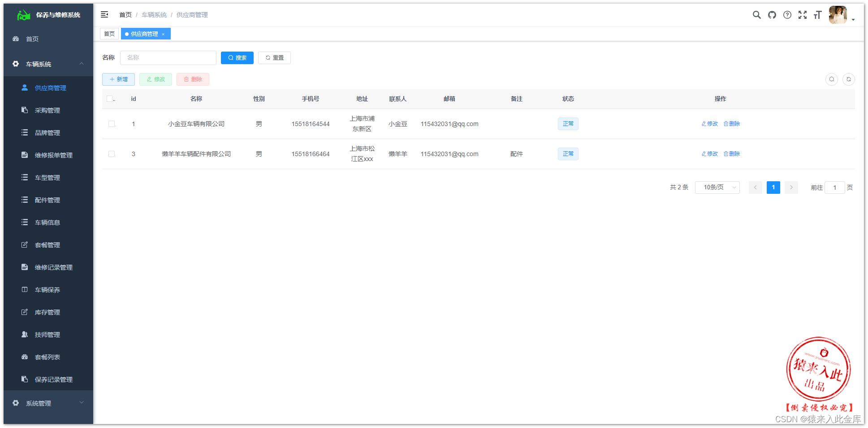The width and height of the screenshot is (868, 428).
Task: Expand the dropdown caret beside the avatar
Action: (x=853, y=20)
